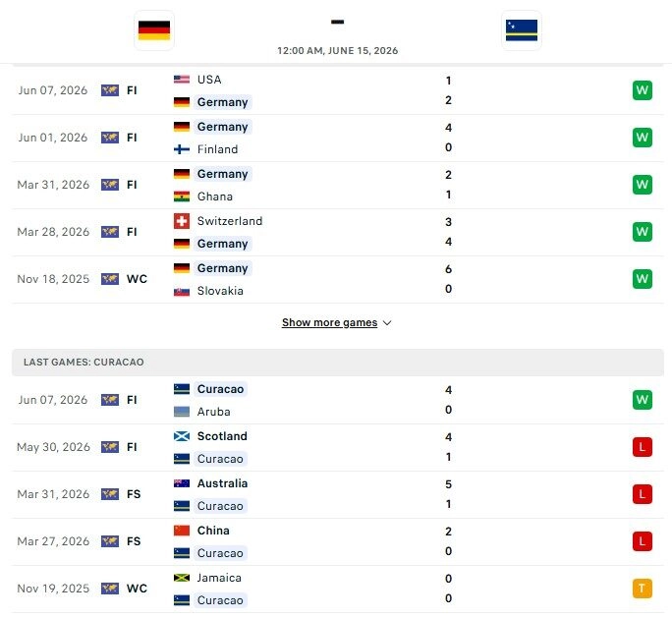Image resolution: width=672 pixels, height=618 pixels.
Task: Click the Jamaica flag icon
Action: tap(182, 578)
